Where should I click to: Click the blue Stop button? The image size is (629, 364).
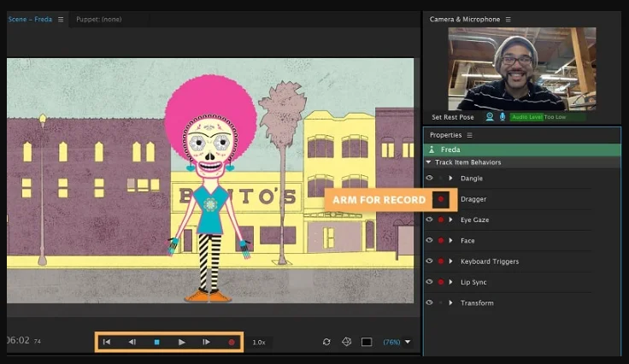[157, 342]
